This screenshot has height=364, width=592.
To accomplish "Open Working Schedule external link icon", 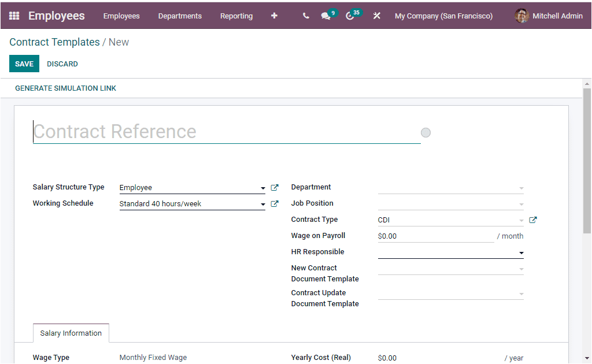I will (x=274, y=203).
